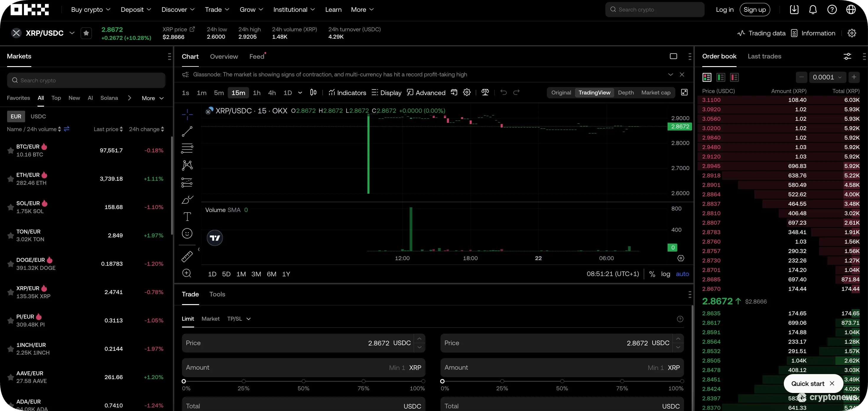The width and height of the screenshot is (868, 411).
Task: Switch to the Last trades tab
Action: [x=765, y=56]
